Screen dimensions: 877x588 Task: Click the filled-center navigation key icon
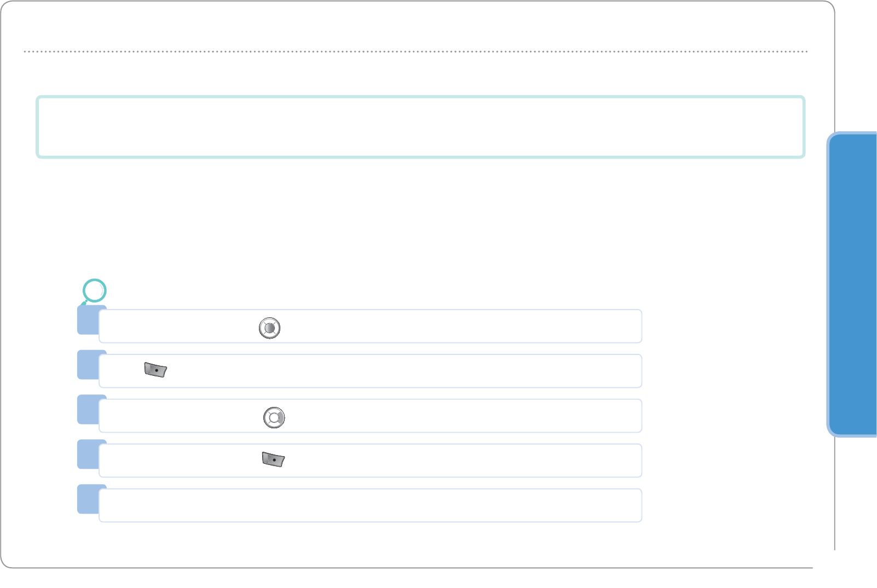269,328
